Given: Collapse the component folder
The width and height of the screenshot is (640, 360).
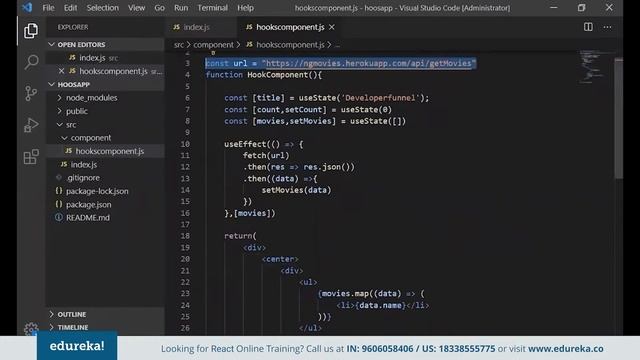Looking at the screenshot, I should [64, 138].
